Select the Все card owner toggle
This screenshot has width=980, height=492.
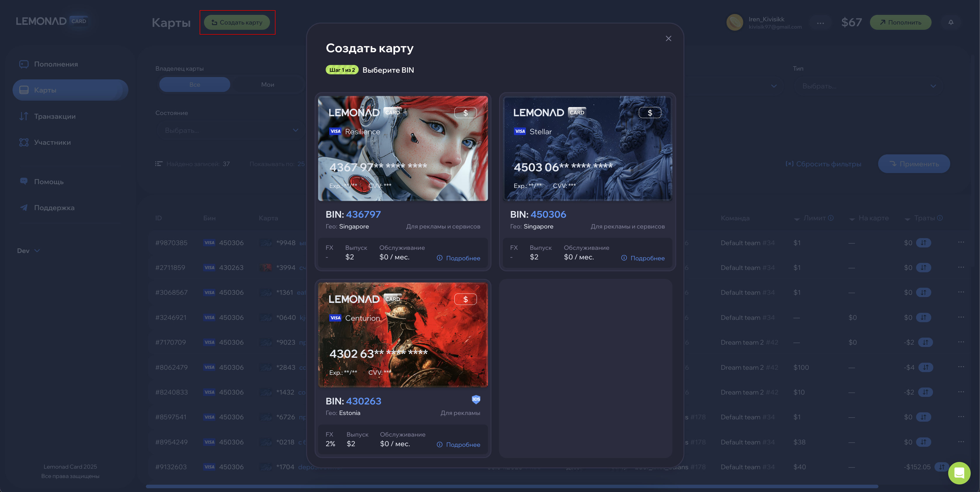pos(194,84)
